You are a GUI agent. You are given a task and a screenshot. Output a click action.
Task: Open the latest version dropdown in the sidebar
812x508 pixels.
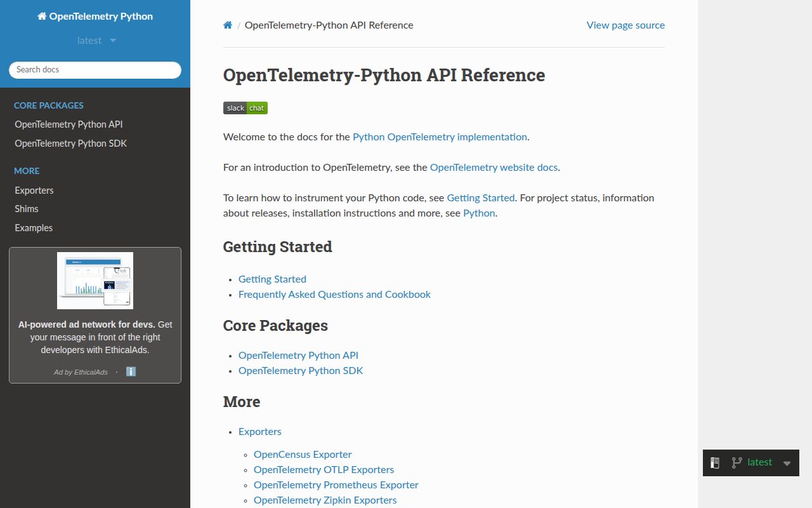point(96,41)
